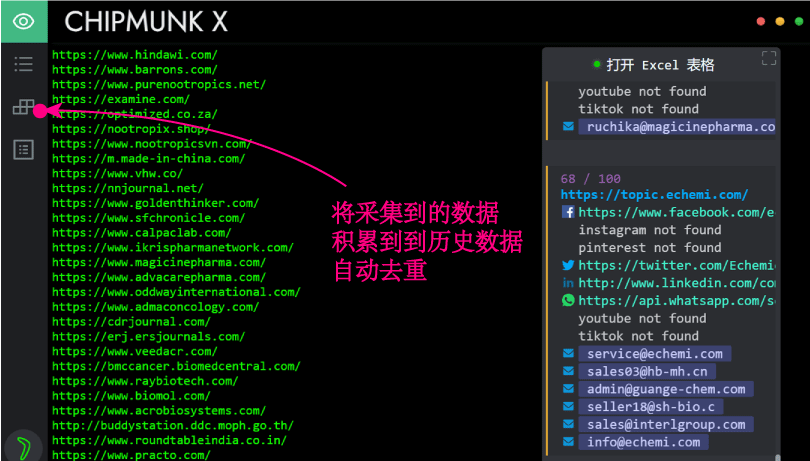
Task: Click URL https://www.advacarepharma.com/
Action: 159,277
